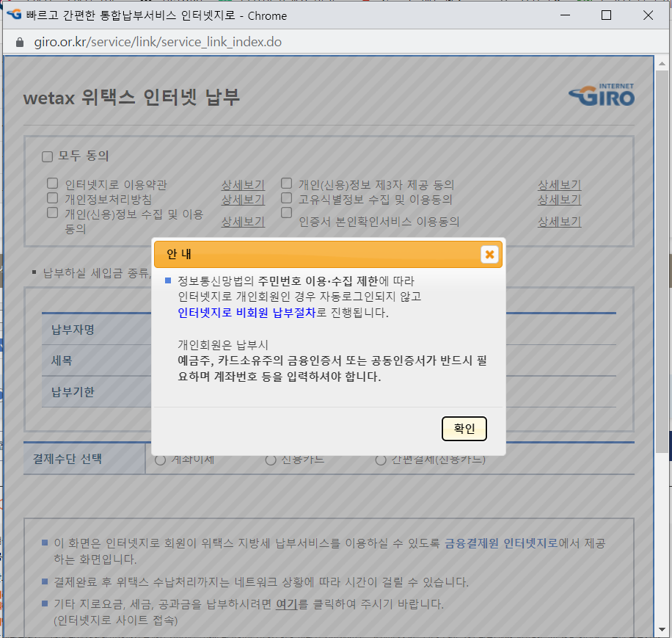This screenshot has width=672, height=638.
Task: Check 고유식별정보 수집 및 이용동의 checkbox
Action: [286, 198]
